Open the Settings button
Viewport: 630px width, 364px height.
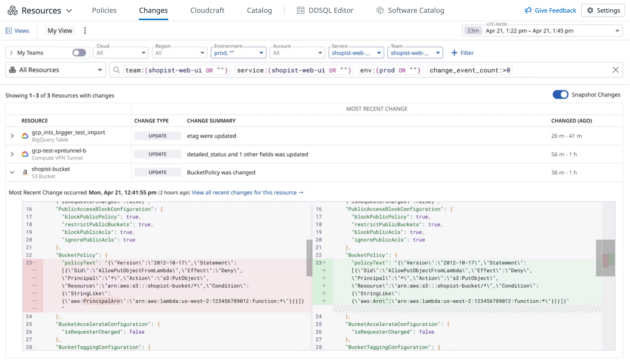click(x=603, y=11)
